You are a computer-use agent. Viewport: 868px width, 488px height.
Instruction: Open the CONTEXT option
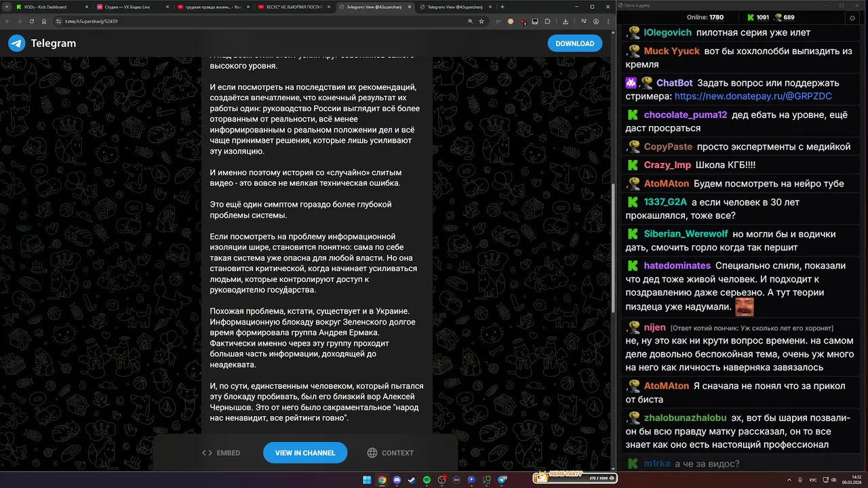coord(390,453)
